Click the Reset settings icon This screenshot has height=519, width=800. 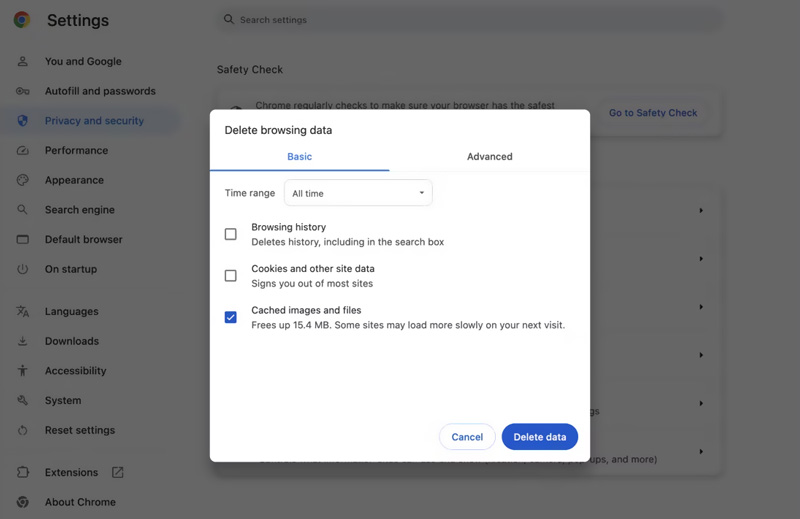tap(22, 430)
